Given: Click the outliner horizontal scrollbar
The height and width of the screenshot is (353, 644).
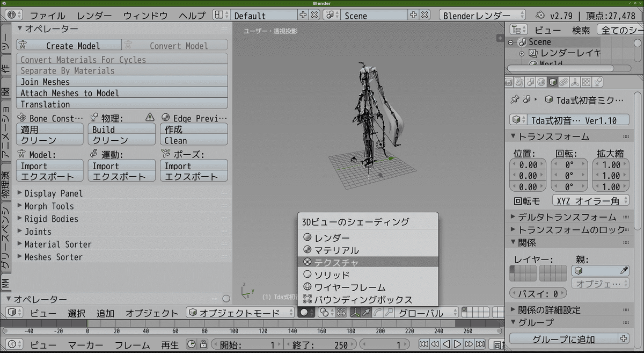Looking at the screenshot, I should click(561, 69).
